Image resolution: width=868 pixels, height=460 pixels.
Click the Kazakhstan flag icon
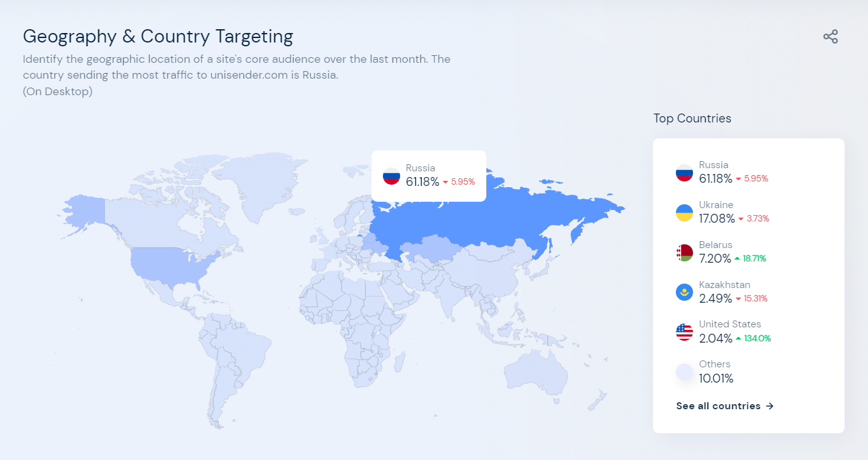[x=684, y=292]
